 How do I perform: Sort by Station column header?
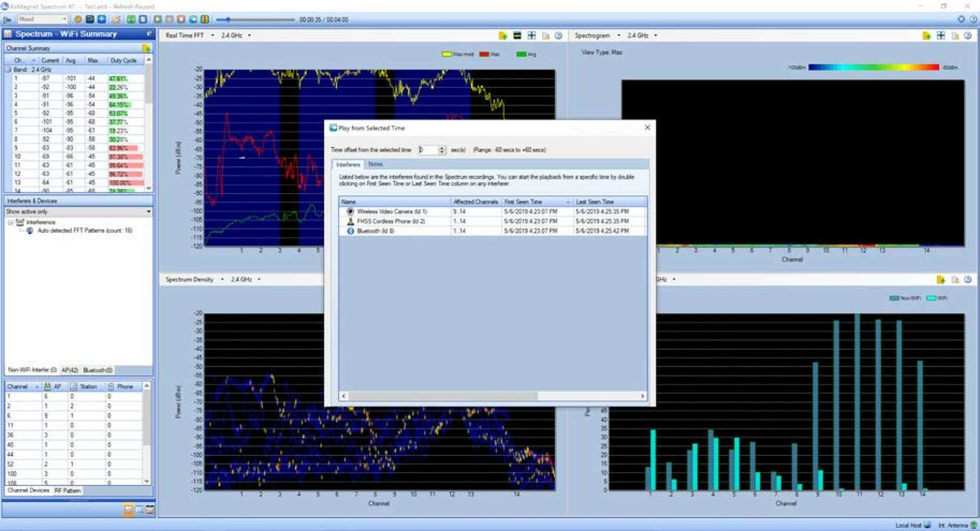click(87, 386)
